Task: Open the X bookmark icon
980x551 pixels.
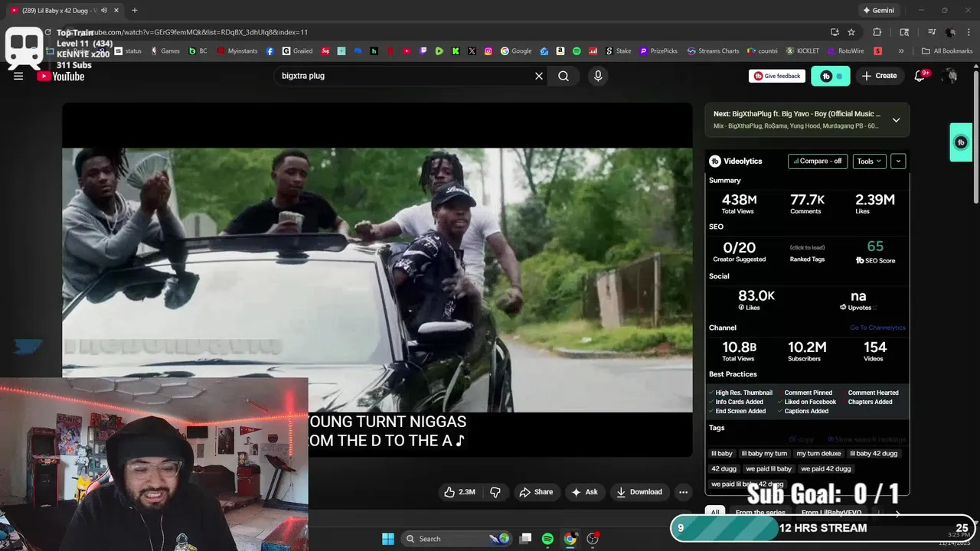Action: point(472,51)
